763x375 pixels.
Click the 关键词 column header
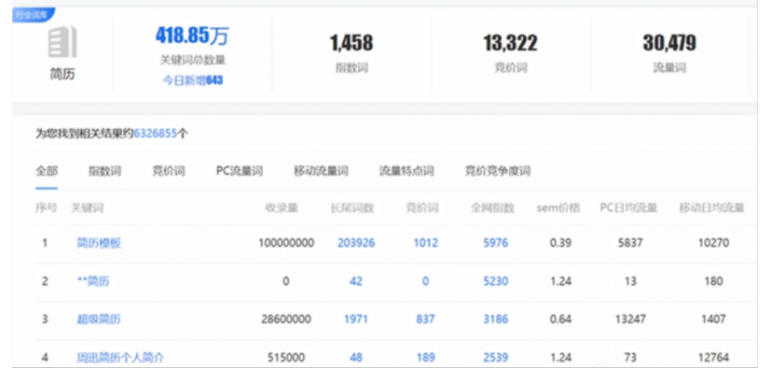pyautogui.click(x=87, y=208)
